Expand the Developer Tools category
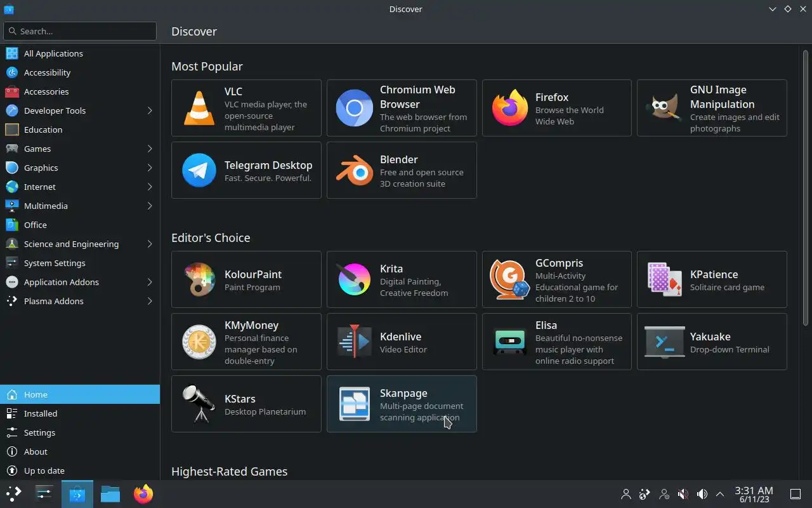 pos(150,110)
